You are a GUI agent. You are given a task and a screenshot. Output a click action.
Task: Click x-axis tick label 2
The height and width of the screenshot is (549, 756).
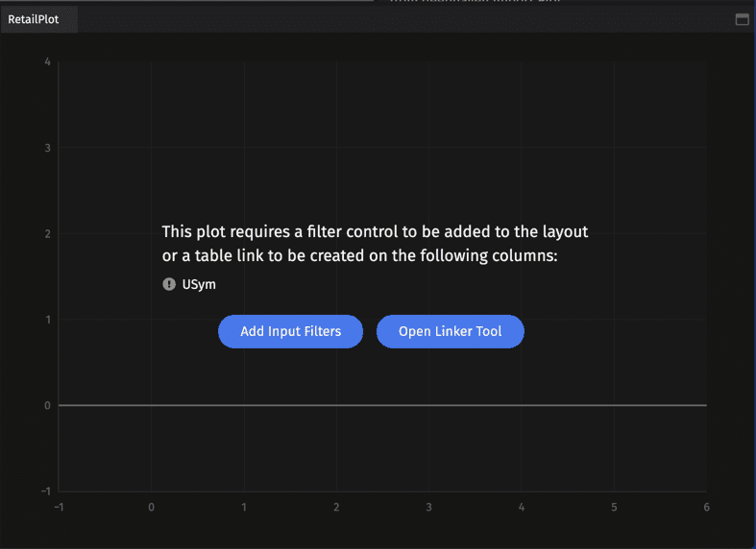tap(336, 507)
